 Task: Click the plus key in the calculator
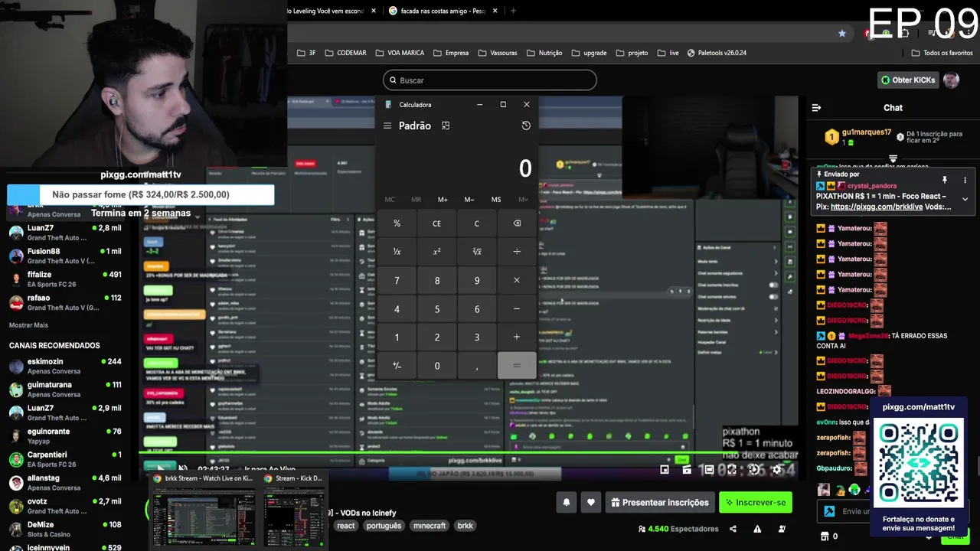pos(517,337)
